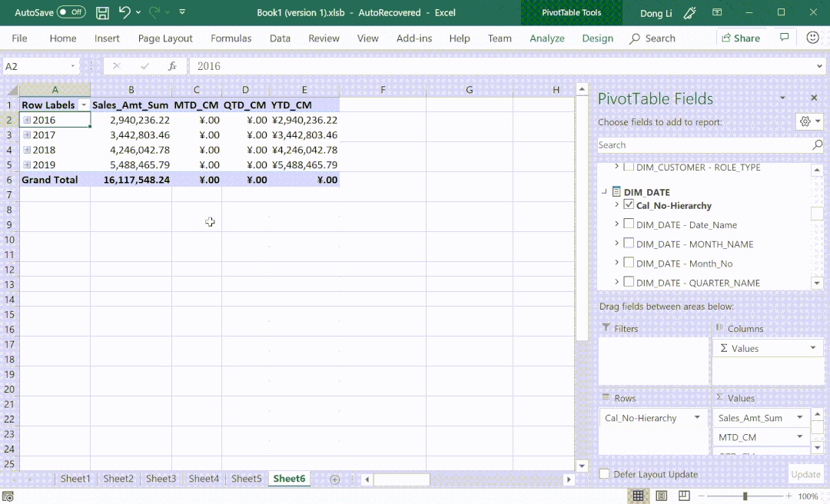The image size is (830, 504).
Task: Click the Undo arrow icon
Action: coord(124,13)
